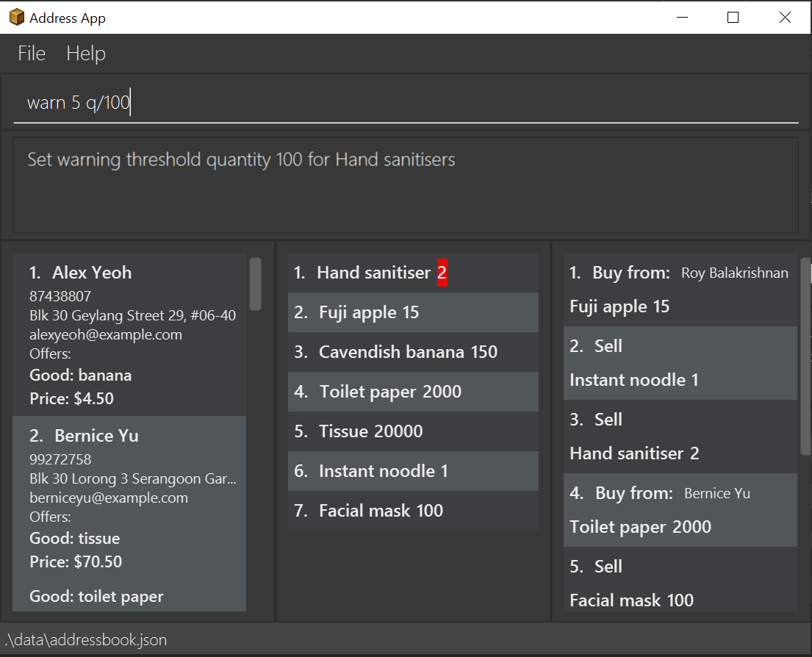Open the File menu
The image size is (812, 657).
[32, 54]
